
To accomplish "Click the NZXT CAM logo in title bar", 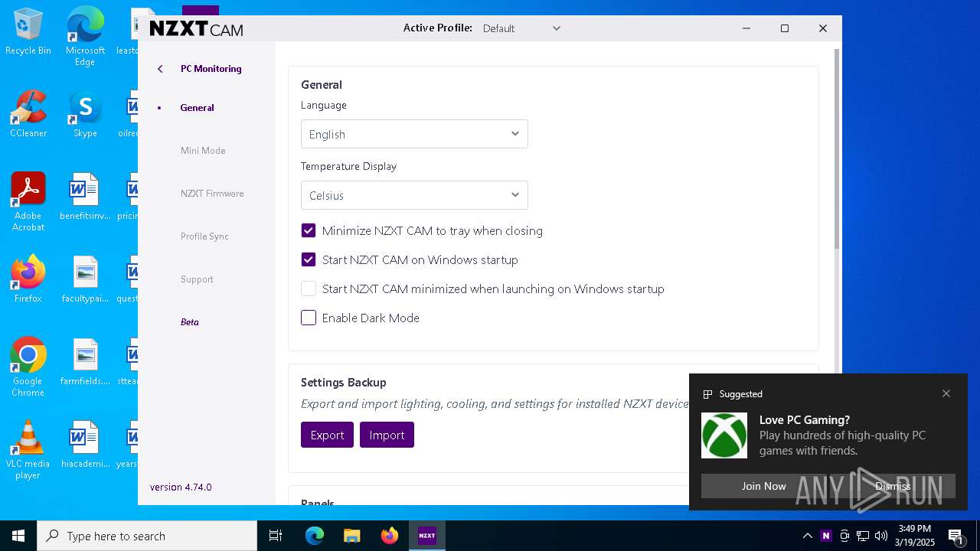I will tap(196, 28).
